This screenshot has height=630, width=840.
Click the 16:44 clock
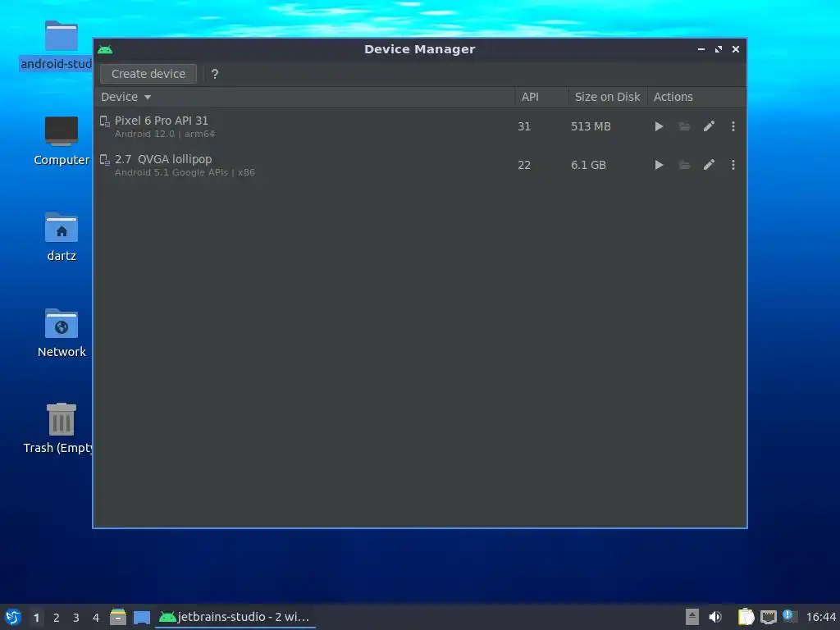[820, 618]
